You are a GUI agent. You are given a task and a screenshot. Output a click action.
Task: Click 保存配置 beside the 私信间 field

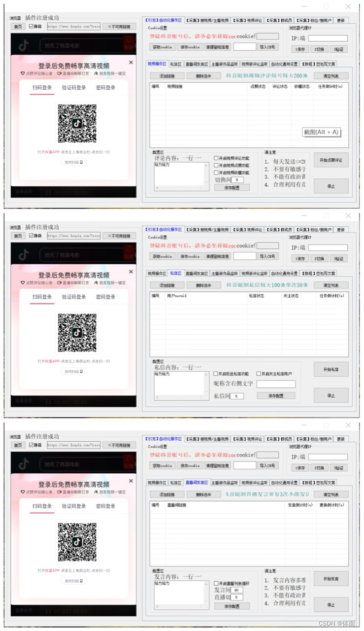276,396
